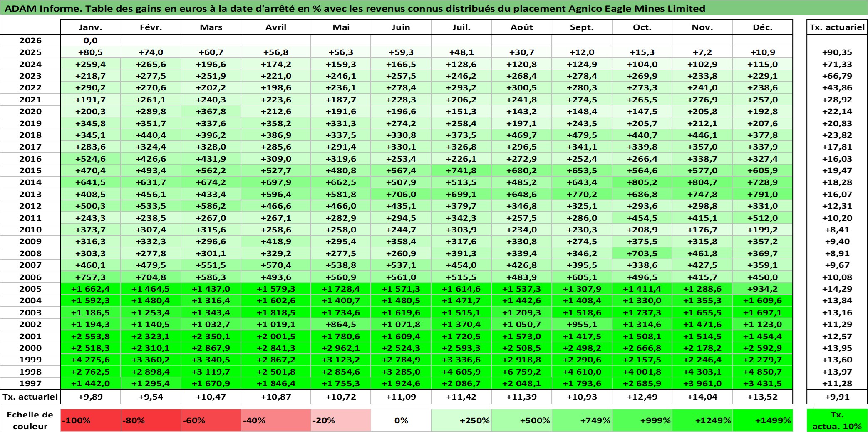Select cell value +805,2
The width and height of the screenshot is (868, 432).
[x=642, y=182]
